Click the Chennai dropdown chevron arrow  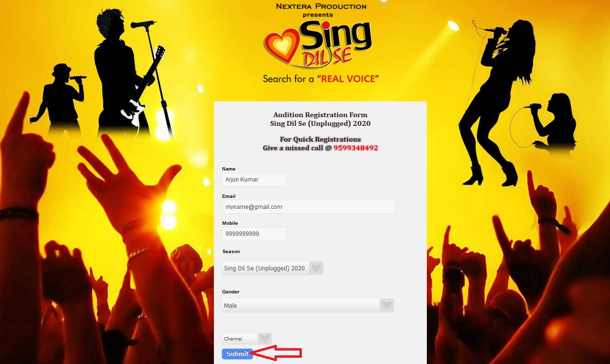(x=264, y=339)
